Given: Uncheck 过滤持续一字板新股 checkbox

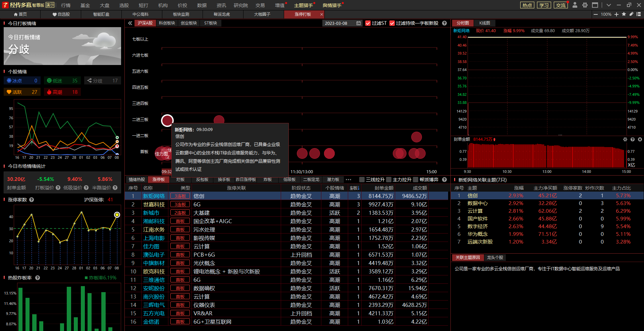Looking at the screenshot, I should click(x=392, y=23).
